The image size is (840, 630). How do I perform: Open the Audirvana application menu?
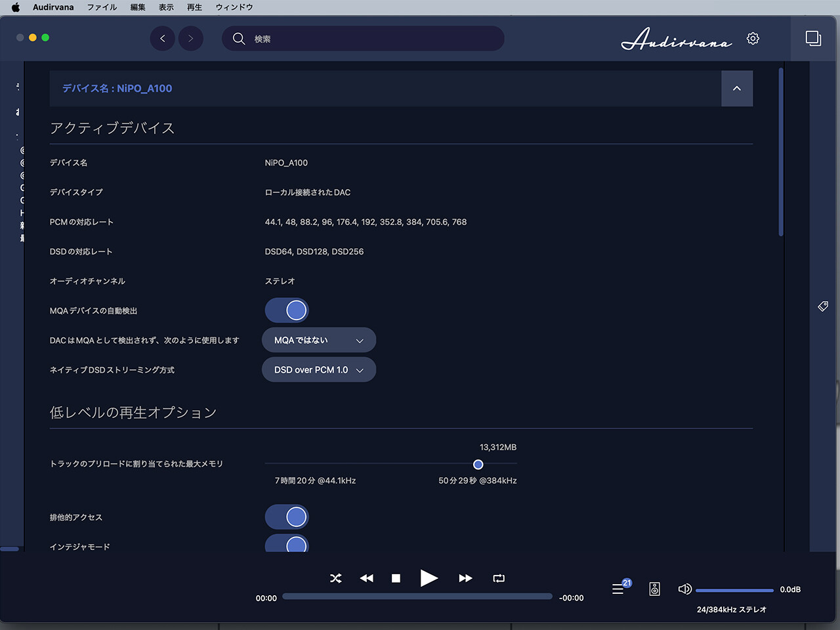(53, 7)
